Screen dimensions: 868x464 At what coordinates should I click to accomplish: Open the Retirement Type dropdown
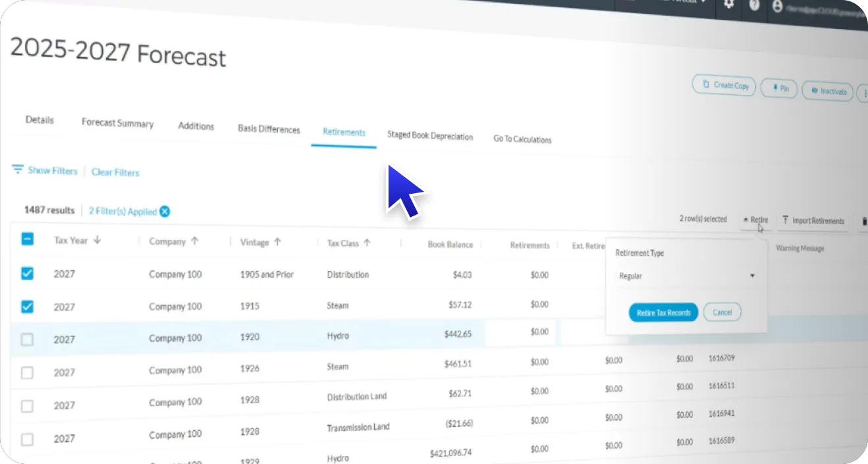(x=686, y=276)
